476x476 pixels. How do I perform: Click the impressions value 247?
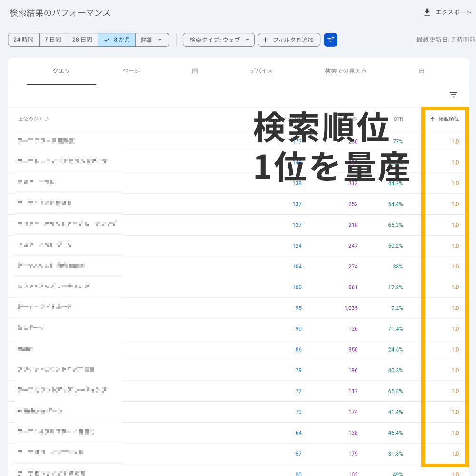pyautogui.click(x=353, y=246)
